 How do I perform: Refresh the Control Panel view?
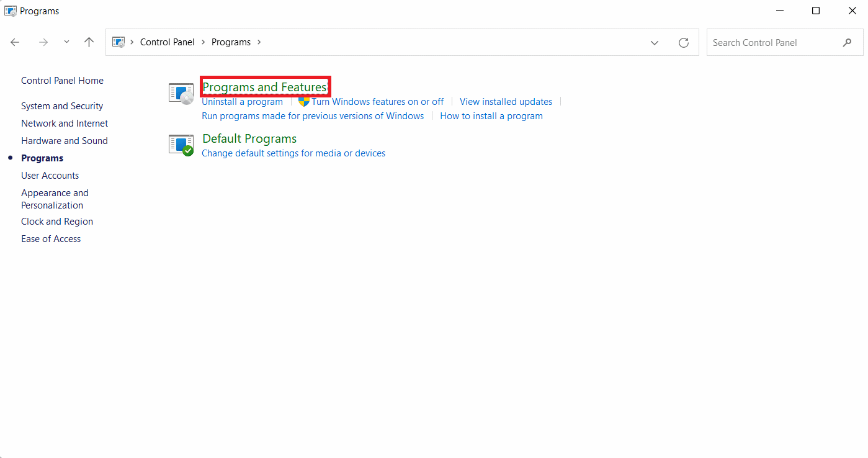(684, 42)
